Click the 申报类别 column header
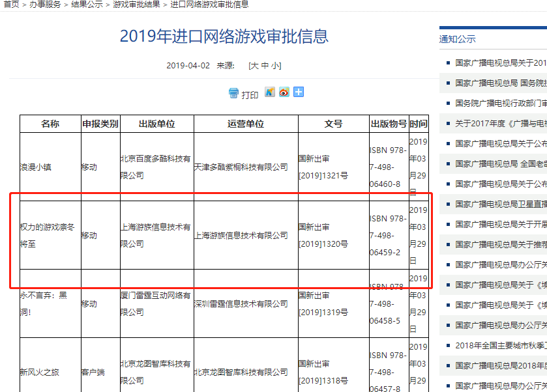547x392 pixels. [x=100, y=124]
